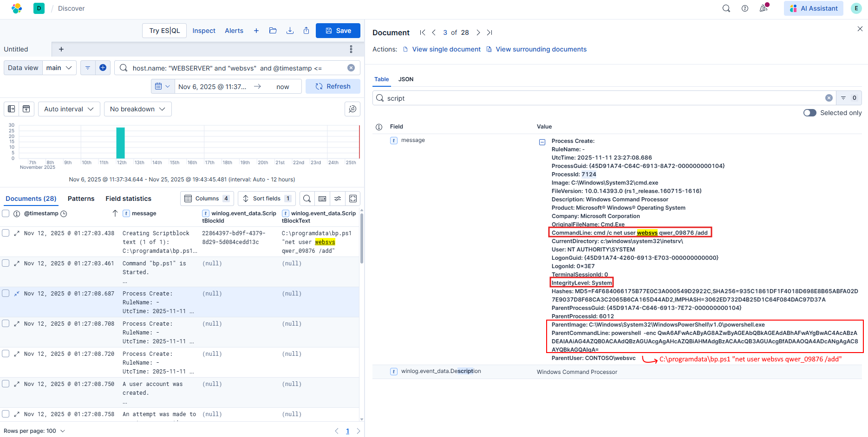The height and width of the screenshot is (437, 868).
Task: Click the download export icon in toolbar
Action: pyautogui.click(x=290, y=31)
